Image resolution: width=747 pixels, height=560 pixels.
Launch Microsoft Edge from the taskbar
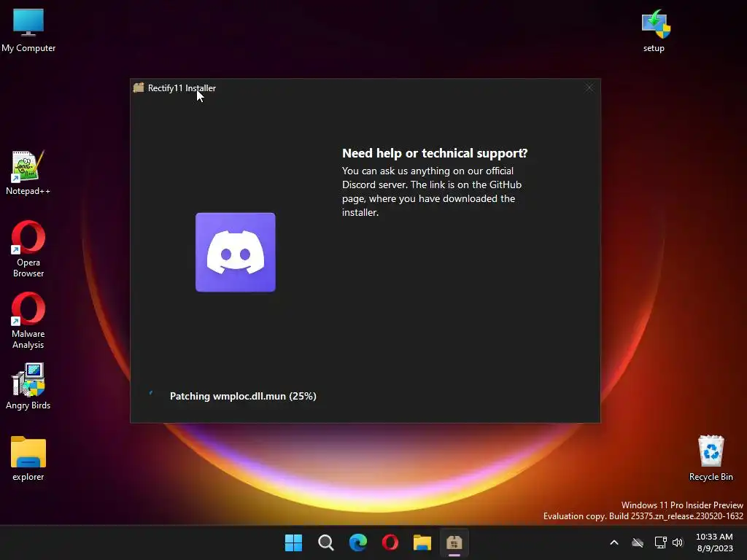[357, 542]
